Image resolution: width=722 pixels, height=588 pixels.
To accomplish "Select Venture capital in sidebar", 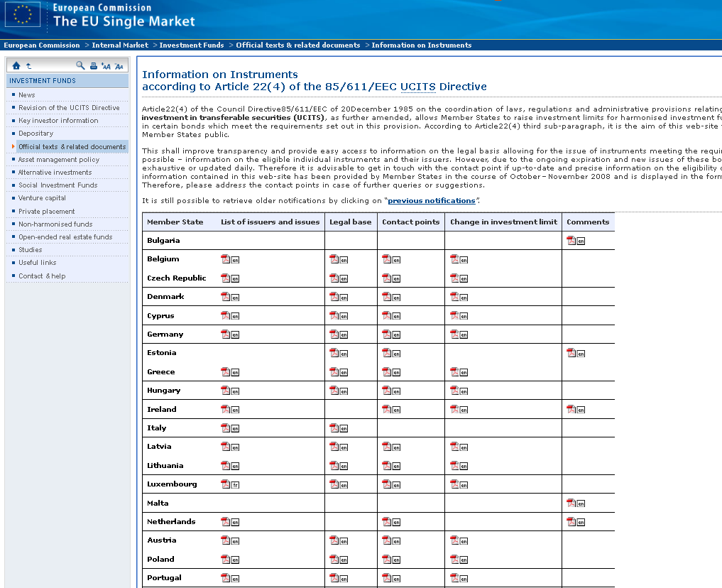I will point(42,198).
